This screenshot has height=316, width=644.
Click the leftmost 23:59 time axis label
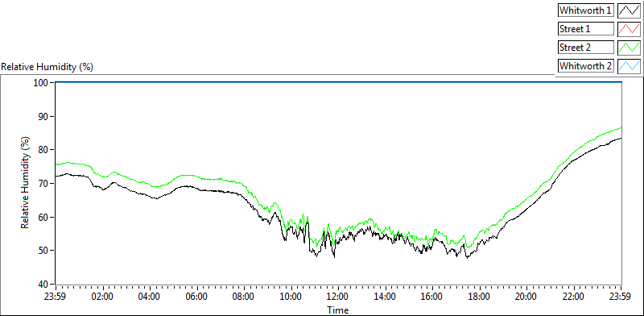[x=56, y=296]
